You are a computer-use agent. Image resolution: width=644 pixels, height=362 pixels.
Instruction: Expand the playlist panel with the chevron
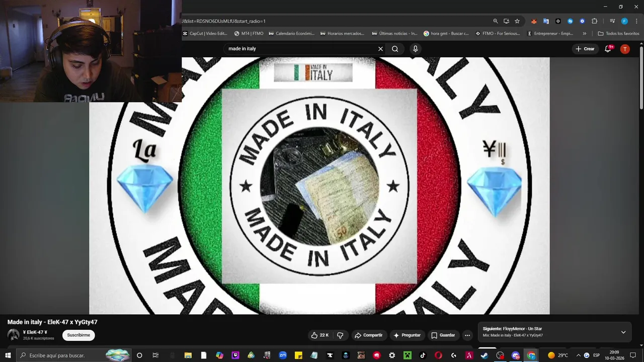[623, 332]
